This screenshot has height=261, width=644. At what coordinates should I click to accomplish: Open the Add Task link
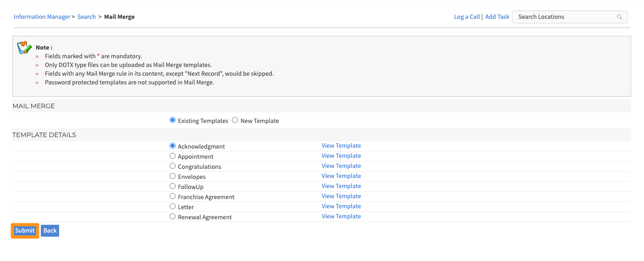(x=497, y=17)
